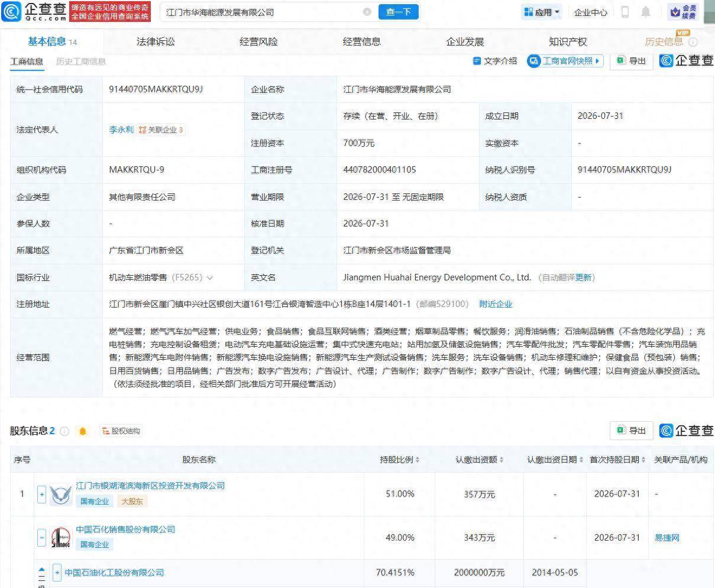Screen dimensions: 715x588
Task: Open the mobile phone icon in header
Action: [x=625, y=12]
